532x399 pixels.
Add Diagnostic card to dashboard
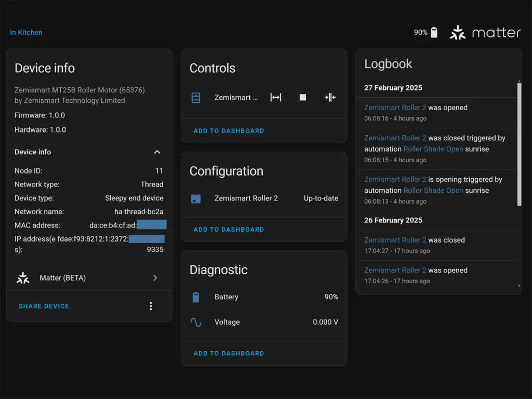(229, 353)
